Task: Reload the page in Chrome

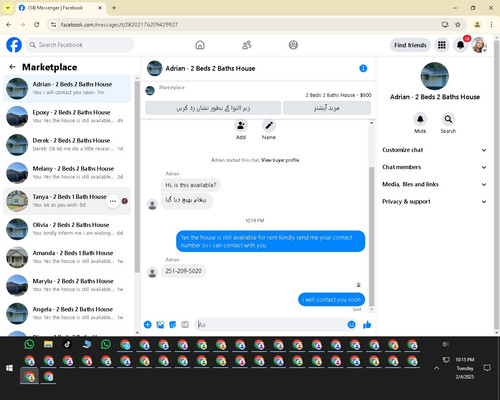Action: coord(37,25)
